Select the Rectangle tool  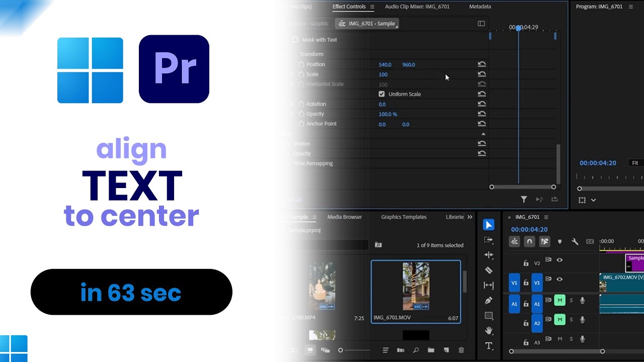(x=489, y=316)
